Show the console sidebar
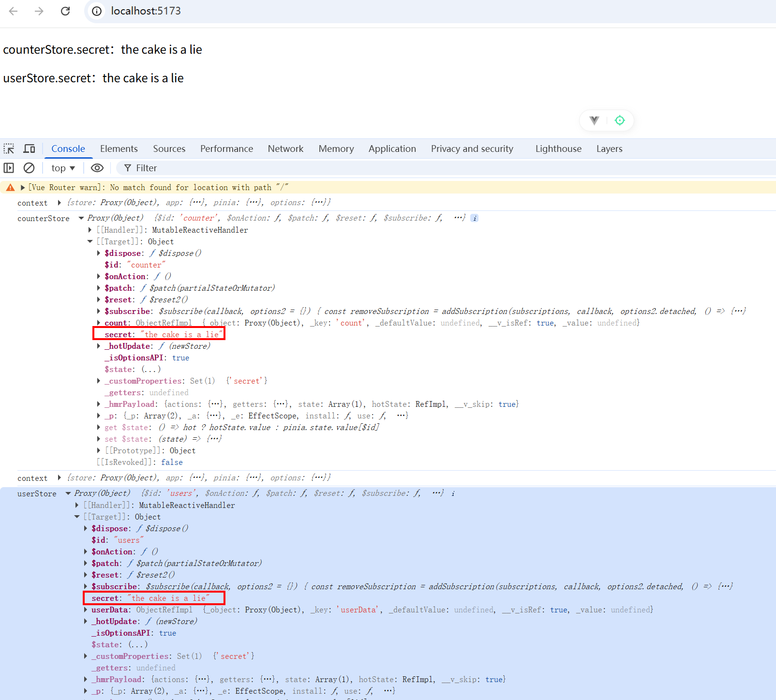This screenshot has height=700, width=776. pos(9,168)
